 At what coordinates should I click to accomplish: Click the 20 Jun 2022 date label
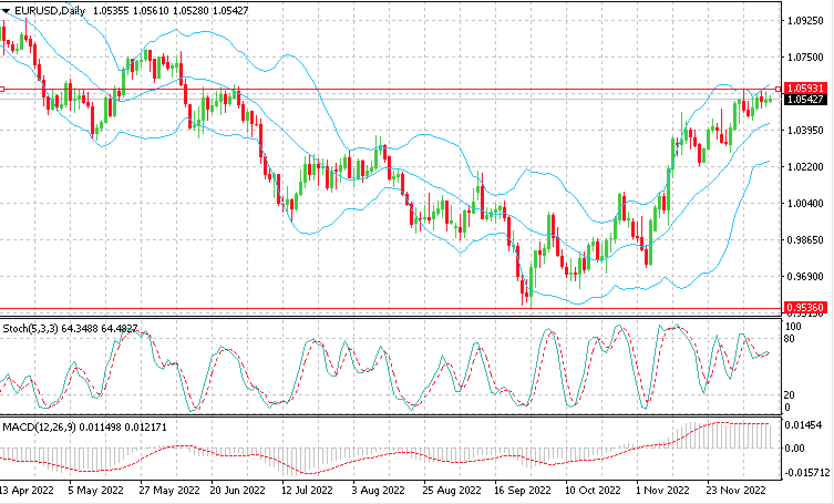point(238,491)
